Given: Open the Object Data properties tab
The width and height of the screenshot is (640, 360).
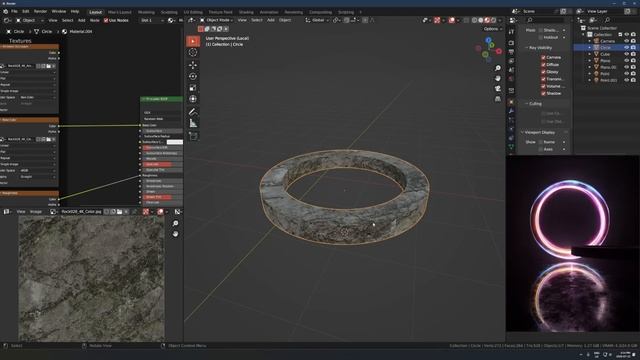Looking at the screenshot, I should click(511, 147).
